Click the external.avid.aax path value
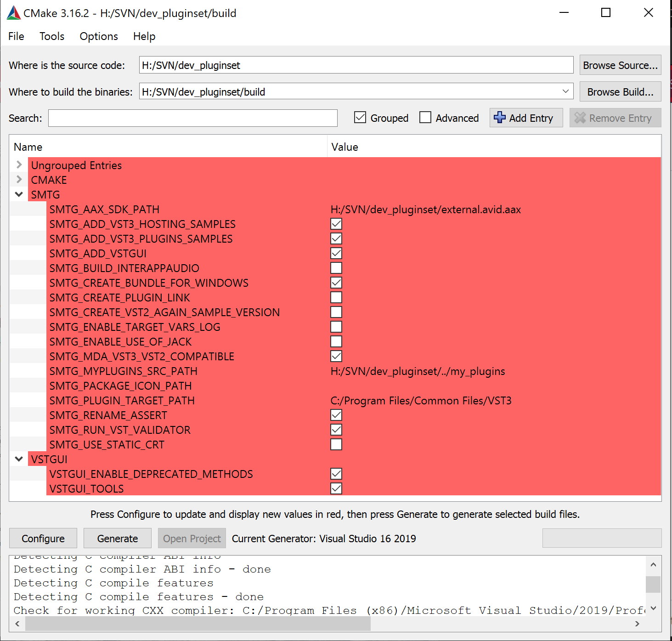This screenshot has width=672, height=641. coord(426,210)
